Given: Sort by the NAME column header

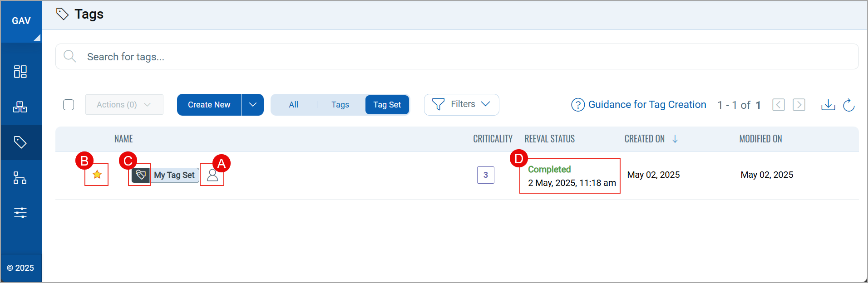Looking at the screenshot, I should (123, 139).
